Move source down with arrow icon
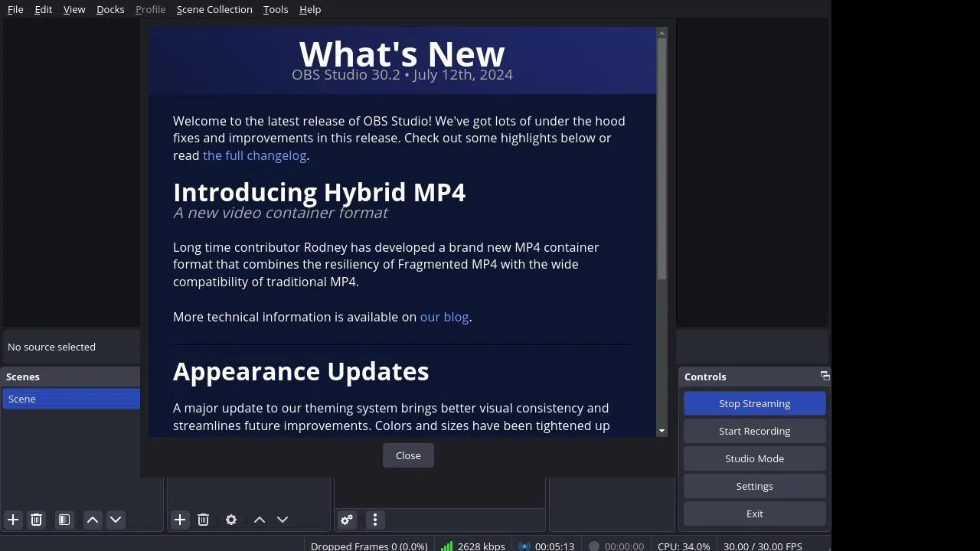Screen dimensions: 980x551 (x=283, y=520)
